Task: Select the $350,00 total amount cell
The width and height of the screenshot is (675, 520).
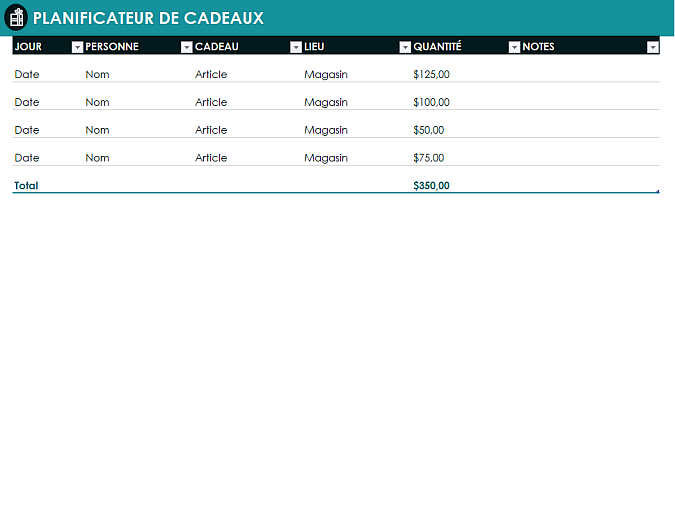Action: click(x=431, y=186)
